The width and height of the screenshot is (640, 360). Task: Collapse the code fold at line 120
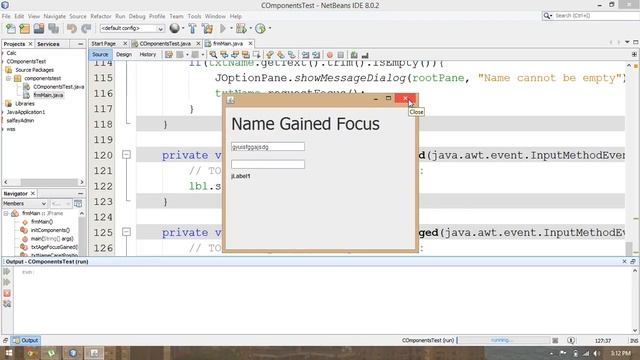[127, 155]
